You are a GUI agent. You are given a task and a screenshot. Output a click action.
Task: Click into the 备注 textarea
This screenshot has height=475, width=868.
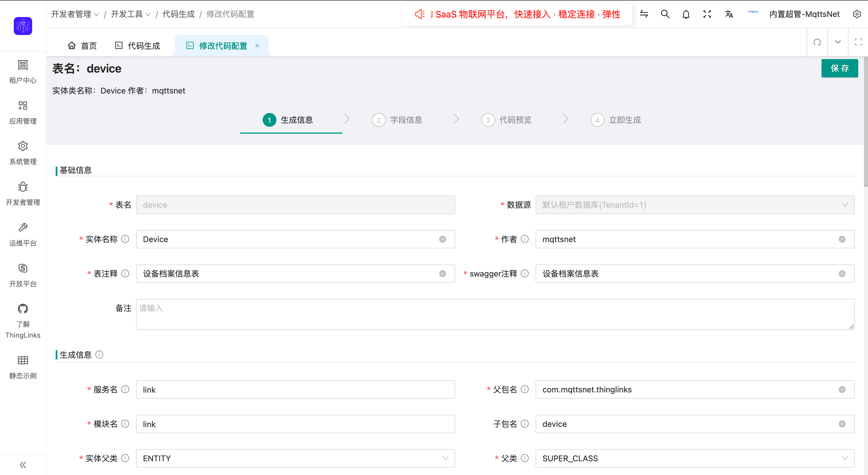coord(495,314)
